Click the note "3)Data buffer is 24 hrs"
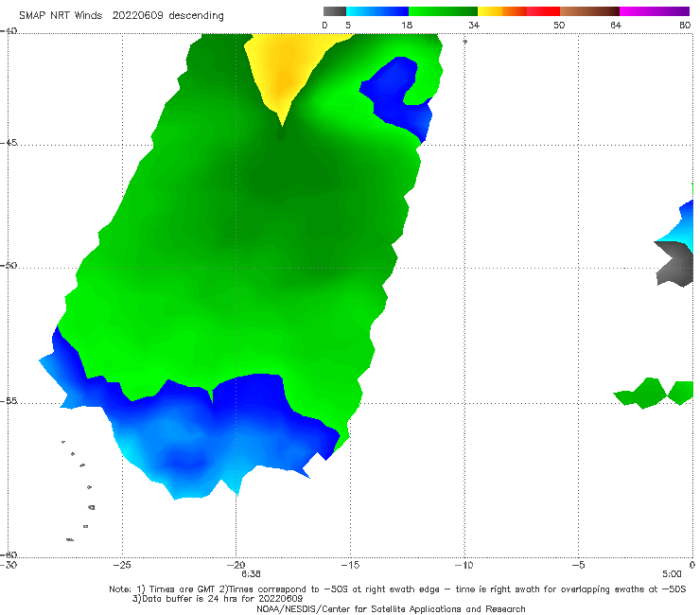 (x=218, y=599)
